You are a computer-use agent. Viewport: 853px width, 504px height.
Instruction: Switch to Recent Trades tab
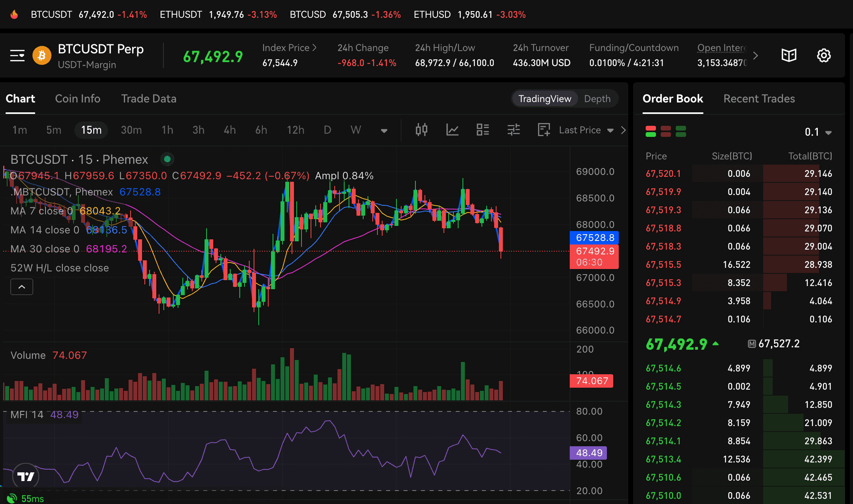point(759,99)
